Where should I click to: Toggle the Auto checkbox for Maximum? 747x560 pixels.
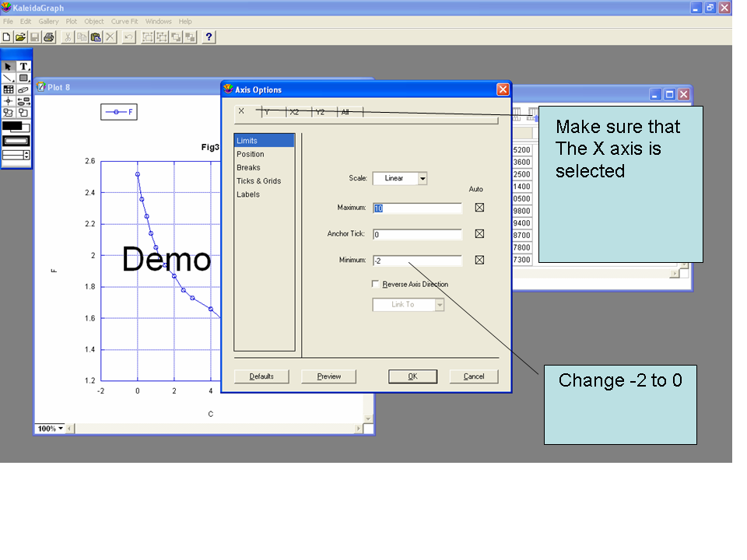[479, 208]
